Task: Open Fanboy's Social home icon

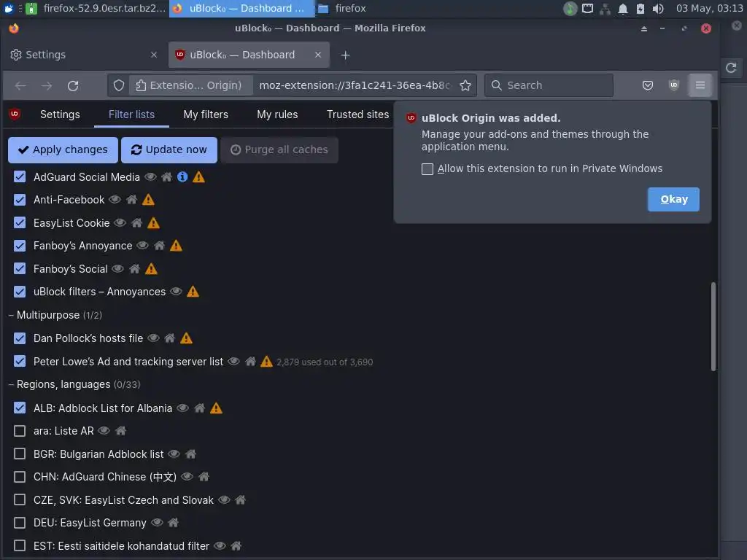Action: tap(134, 269)
